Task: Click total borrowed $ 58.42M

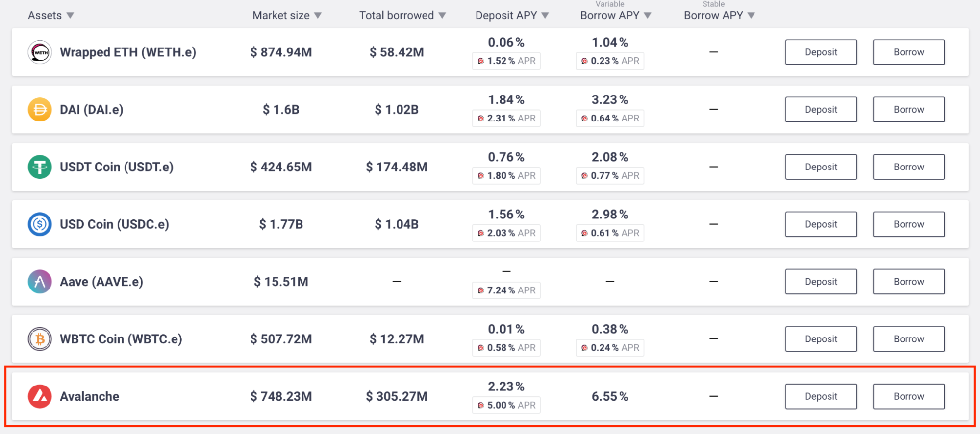Action: tap(397, 52)
